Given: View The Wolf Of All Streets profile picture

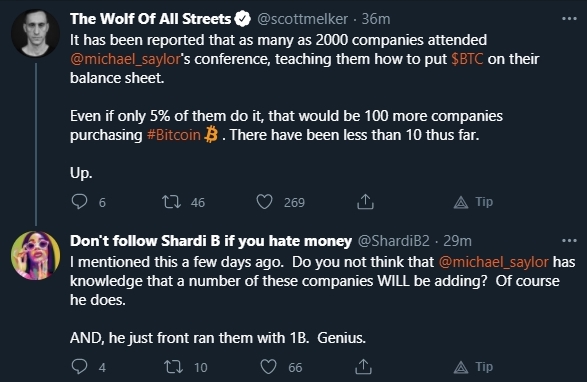Looking at the screenshot, I should click(36, 33).
